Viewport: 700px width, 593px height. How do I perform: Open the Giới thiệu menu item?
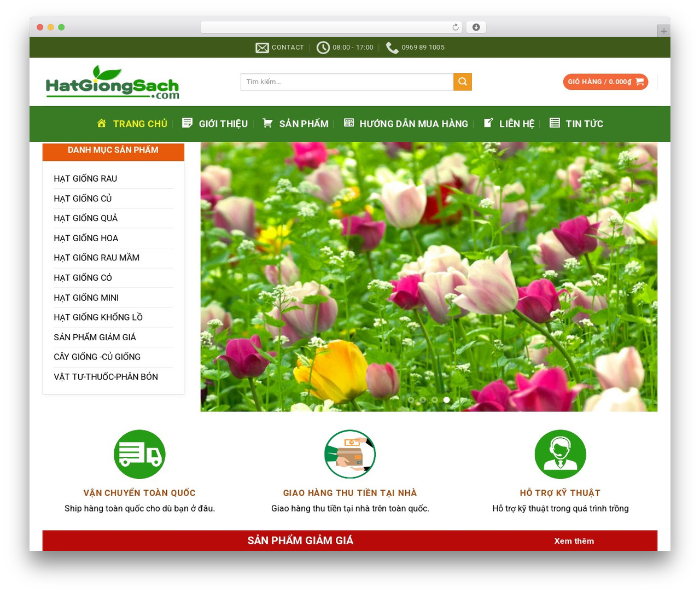[x=215, y=124]
